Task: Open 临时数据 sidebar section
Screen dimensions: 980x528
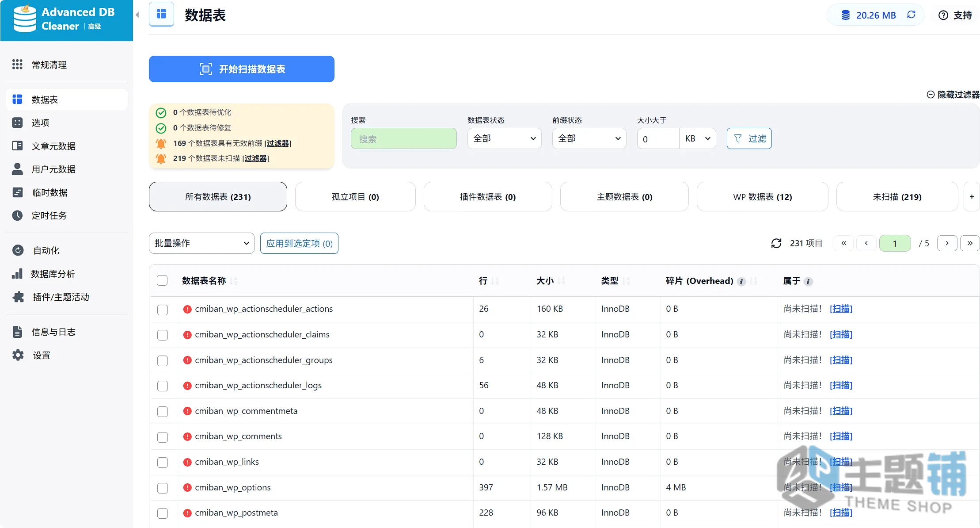Action: pos(67,192)
